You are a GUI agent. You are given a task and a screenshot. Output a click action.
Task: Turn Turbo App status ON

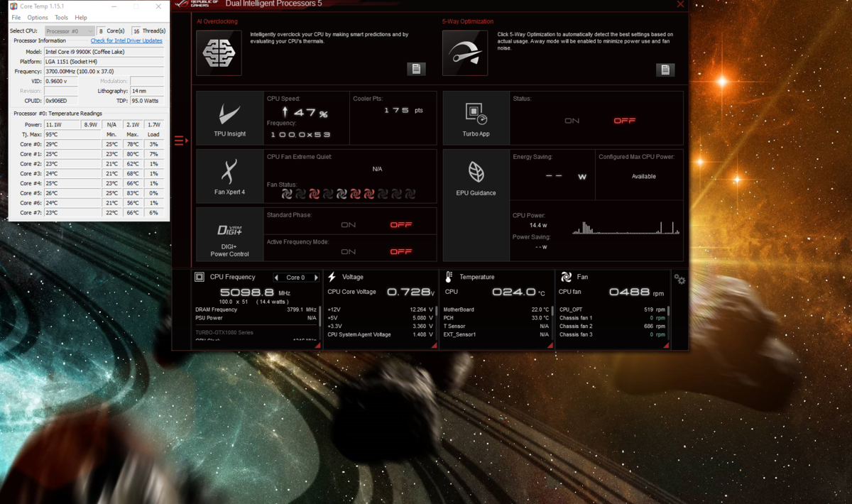coord(572,121)
